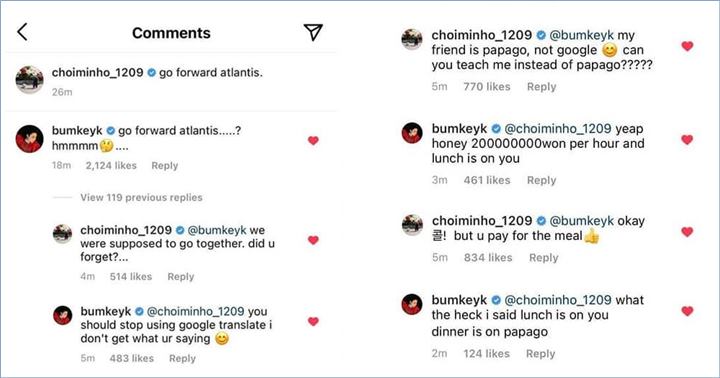Viewport: 720px width, 378px height.
Task: Unlike the 'my friend is papago' comment
Action: [687, 46]
